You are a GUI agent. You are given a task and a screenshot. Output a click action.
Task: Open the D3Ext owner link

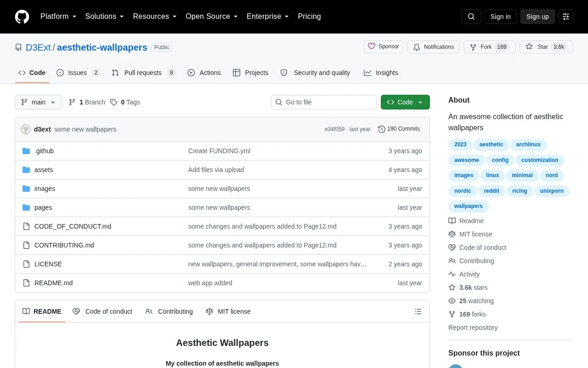coord(38,47)
